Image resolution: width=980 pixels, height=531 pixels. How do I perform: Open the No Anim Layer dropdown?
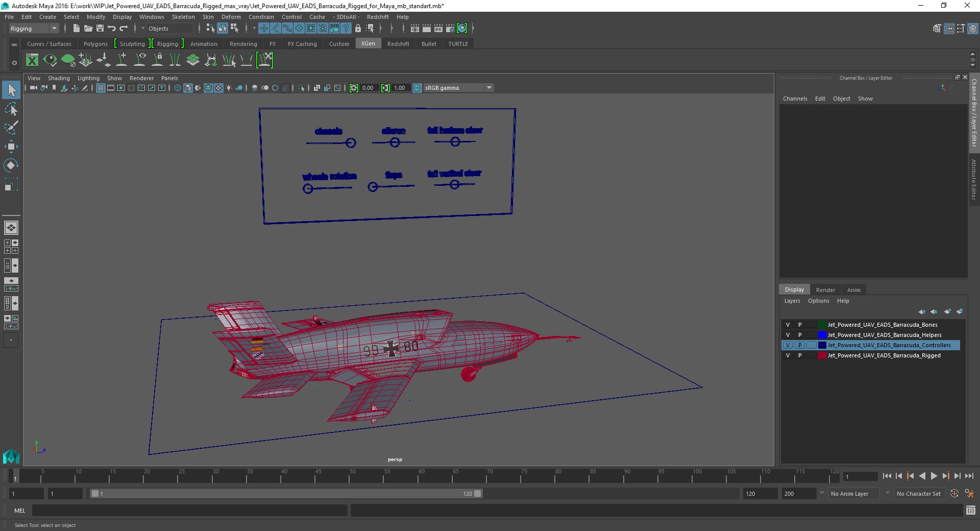(x=853, y=494)
